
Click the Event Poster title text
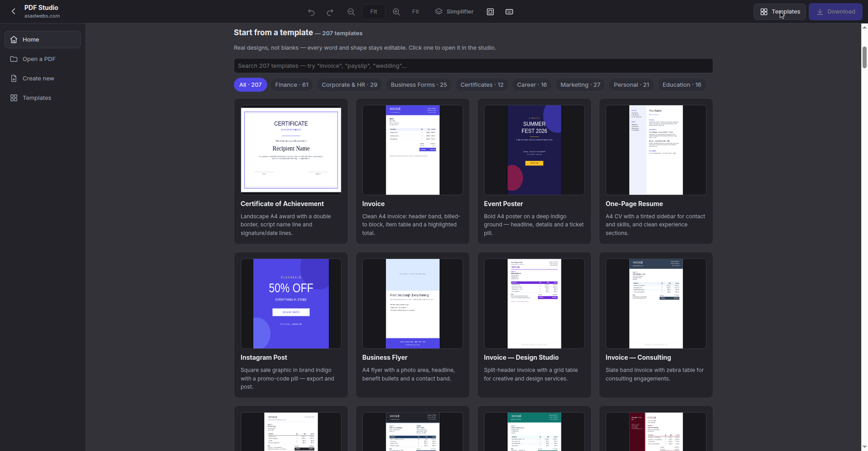[503, 204]
